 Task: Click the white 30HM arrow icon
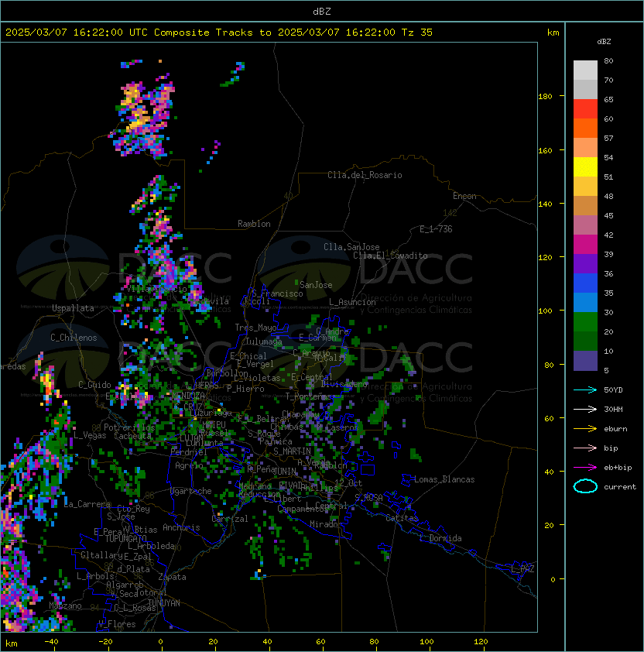pos(585,409)
